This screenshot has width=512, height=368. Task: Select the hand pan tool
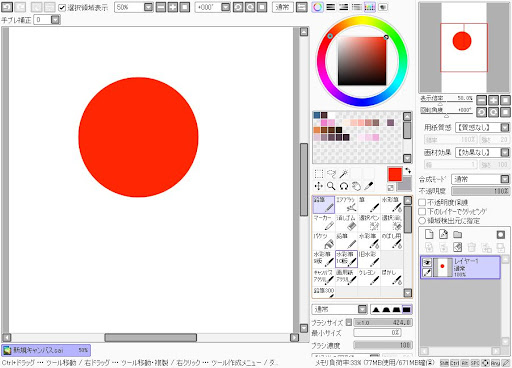tap(356, 186)
